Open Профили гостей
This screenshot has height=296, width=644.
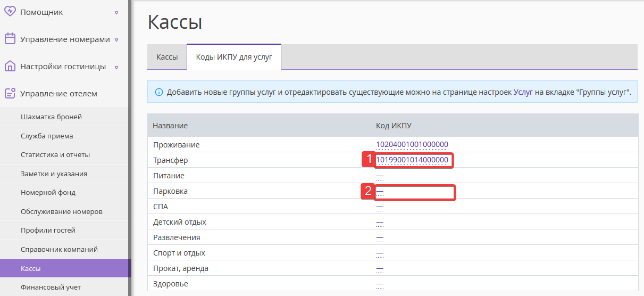click(x=64, y=230)
